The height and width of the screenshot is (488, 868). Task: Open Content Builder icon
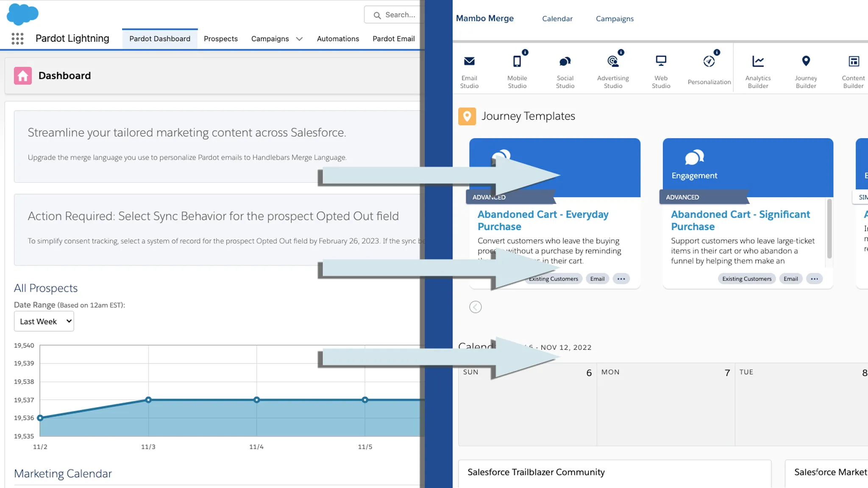(x=854, y=61)
